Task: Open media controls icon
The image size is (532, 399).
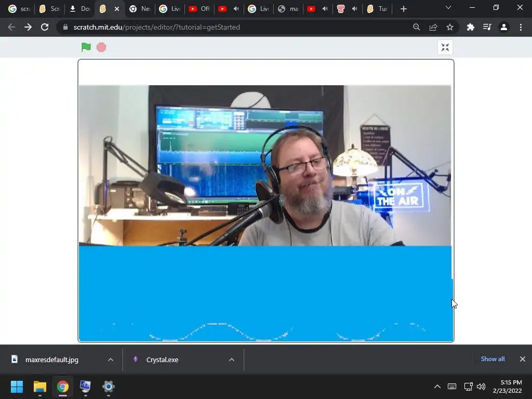Action: point(487,27)
